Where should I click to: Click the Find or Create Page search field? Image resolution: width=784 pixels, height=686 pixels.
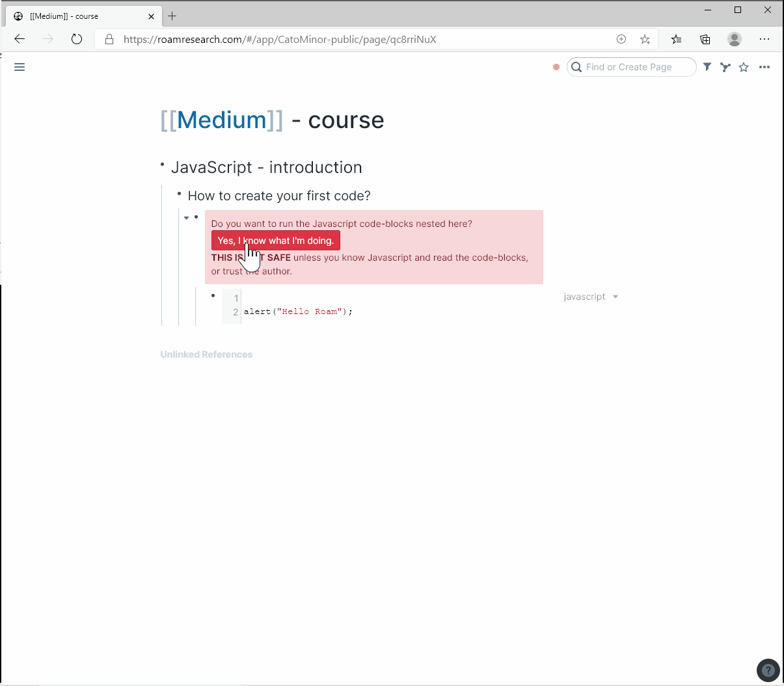[631, 67]
